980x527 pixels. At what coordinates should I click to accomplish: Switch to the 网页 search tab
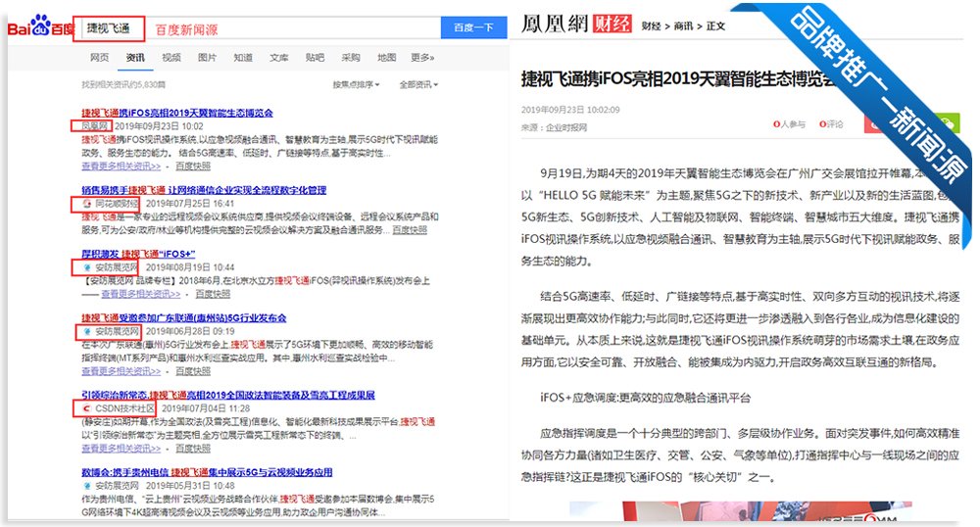click(x=99, y=58)
